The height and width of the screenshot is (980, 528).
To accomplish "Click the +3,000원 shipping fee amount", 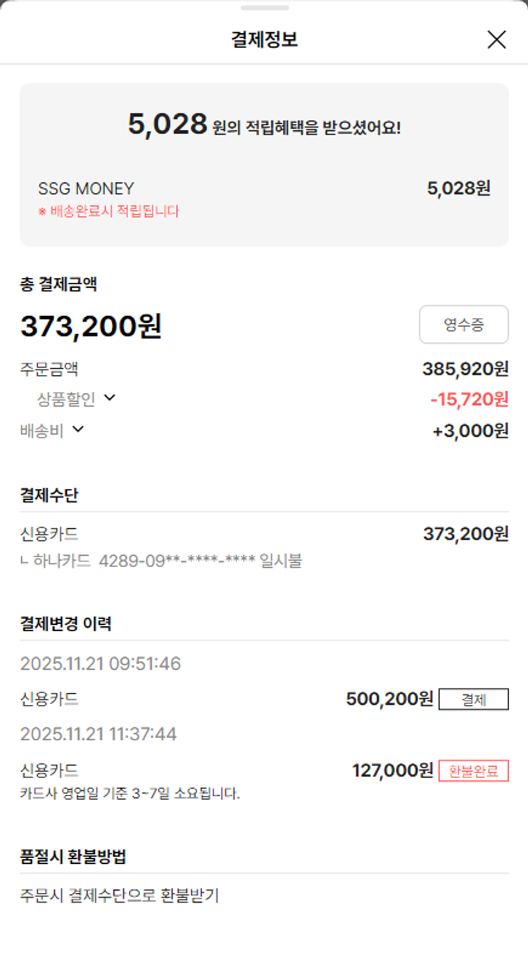I will click(x=470, y=431).
